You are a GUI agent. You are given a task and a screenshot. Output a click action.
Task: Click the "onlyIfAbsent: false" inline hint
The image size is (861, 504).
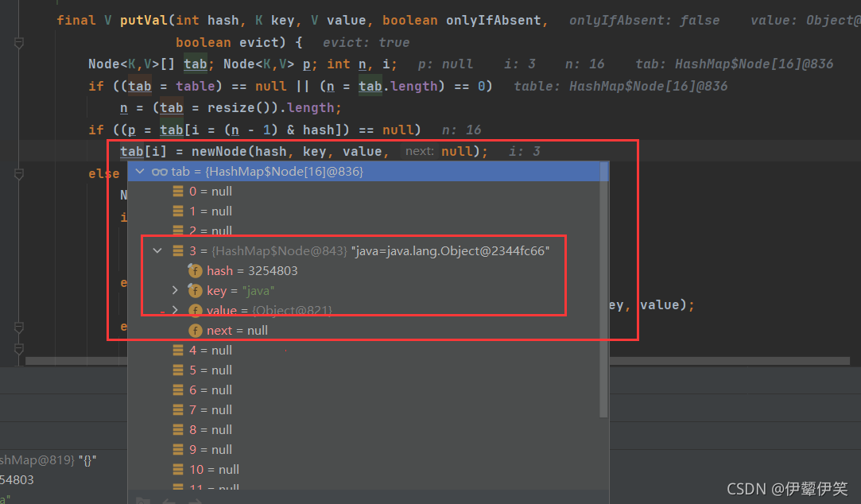tap(644, 21)
